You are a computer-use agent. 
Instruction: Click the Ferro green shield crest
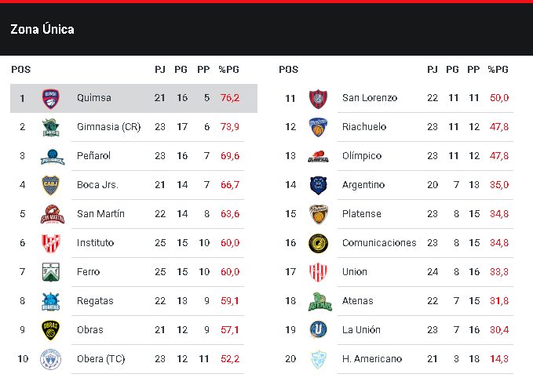(52, 272)
